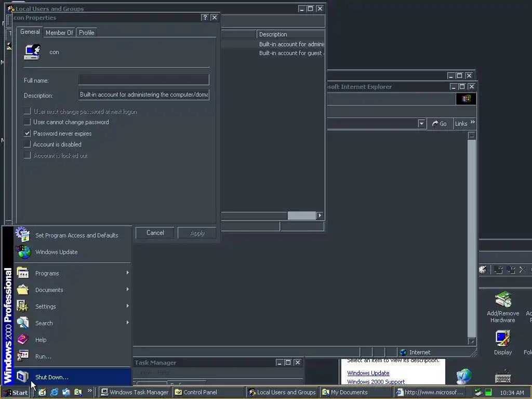Viewport: 532px width, 399px height.
Task: Click Delete X icon in Control Panel toolbar
Action: (523, 270)
